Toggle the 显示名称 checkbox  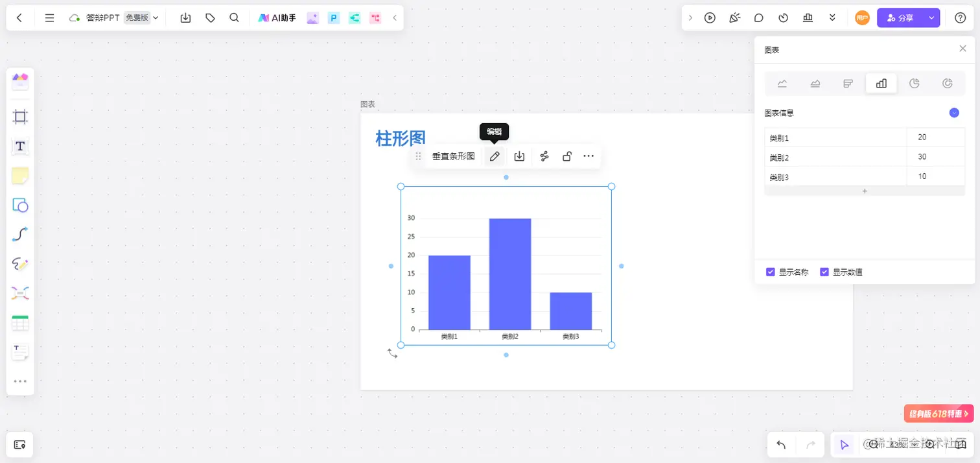coord(771,272)
